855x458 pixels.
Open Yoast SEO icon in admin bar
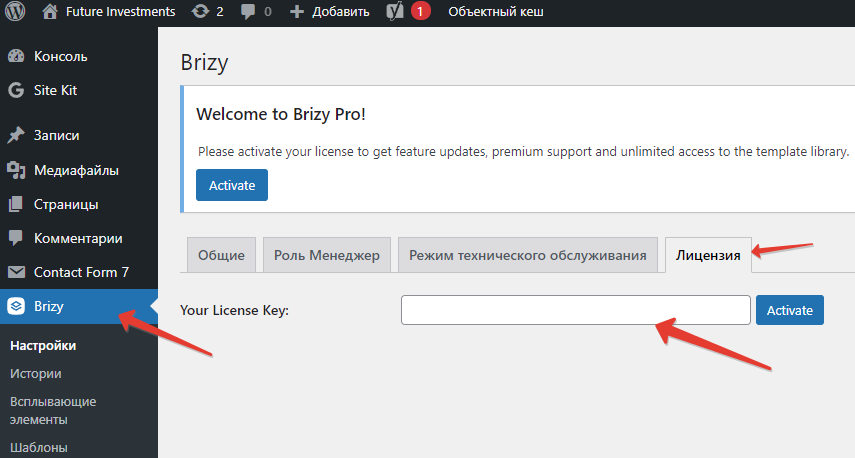tap(395, 11)
